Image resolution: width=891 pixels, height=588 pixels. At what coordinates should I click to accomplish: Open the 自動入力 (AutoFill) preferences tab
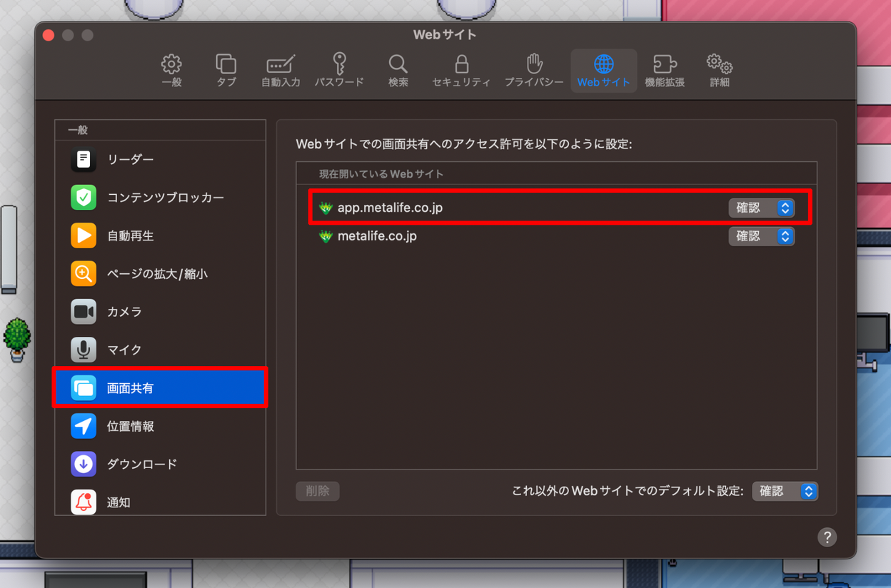(x=281, y=71)
